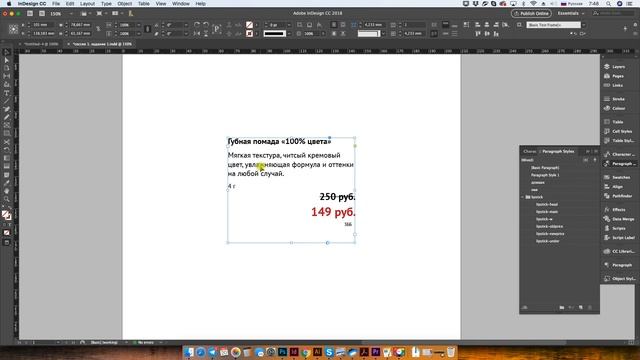
Task: Select the Scissors tool
Action: click(x=7, y=142)
